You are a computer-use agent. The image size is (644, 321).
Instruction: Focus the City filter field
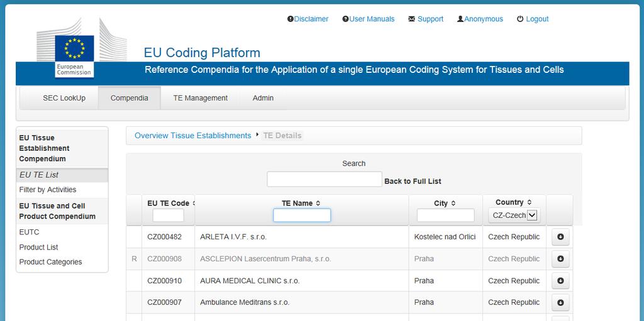point(446,215)
